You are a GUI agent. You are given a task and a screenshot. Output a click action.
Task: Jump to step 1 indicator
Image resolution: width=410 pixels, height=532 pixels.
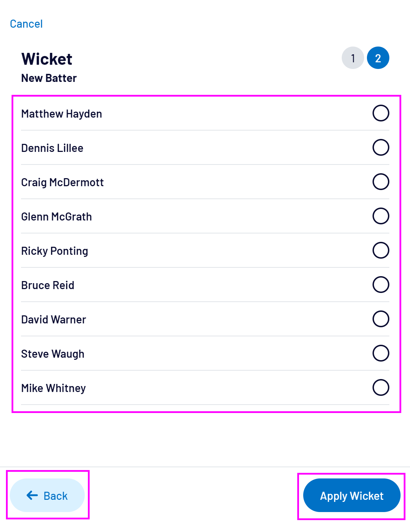click(353, 58)
